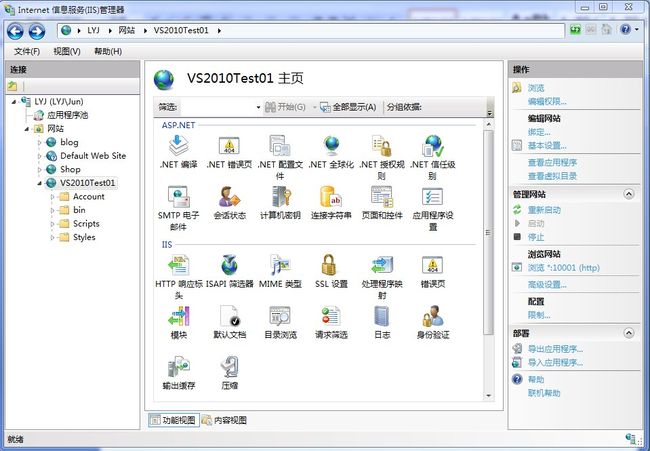This screenshot has width=650, height=451.
Task: Open the SMTP 电子邮件 icon
Action: (x=178, y=197)
